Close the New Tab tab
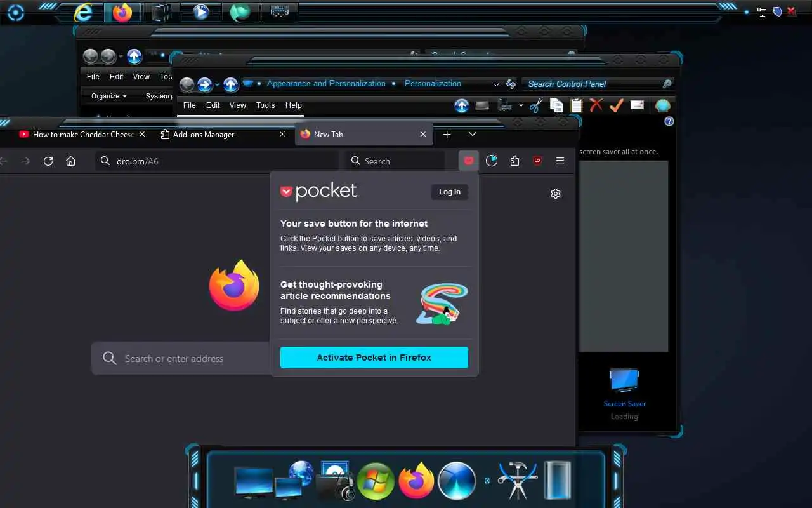Viewport: 812px width, 508px height. point(423,135)
